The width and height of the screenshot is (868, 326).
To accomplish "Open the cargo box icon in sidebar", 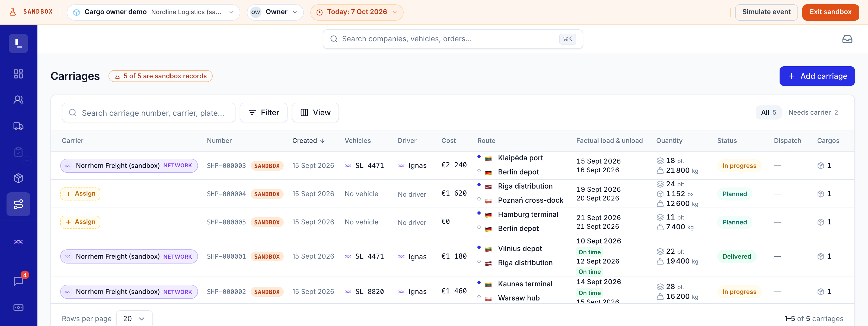I will click(18, 178).
